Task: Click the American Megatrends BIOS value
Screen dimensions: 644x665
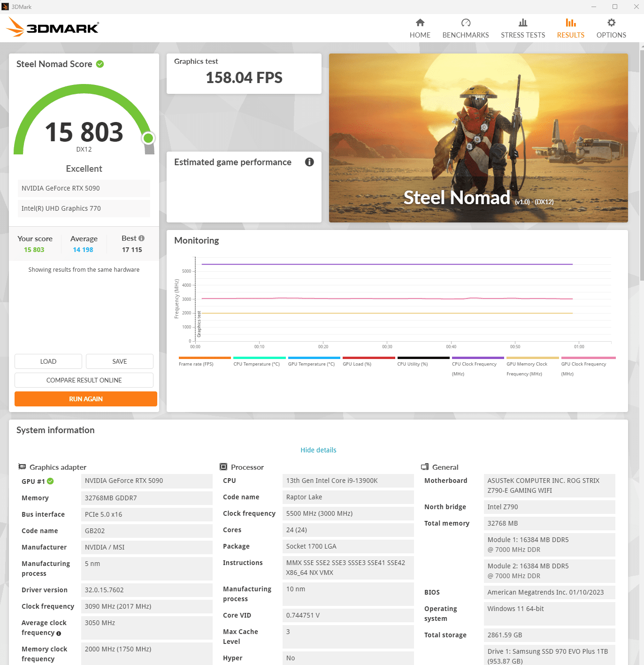Action: tap(550, 592)
